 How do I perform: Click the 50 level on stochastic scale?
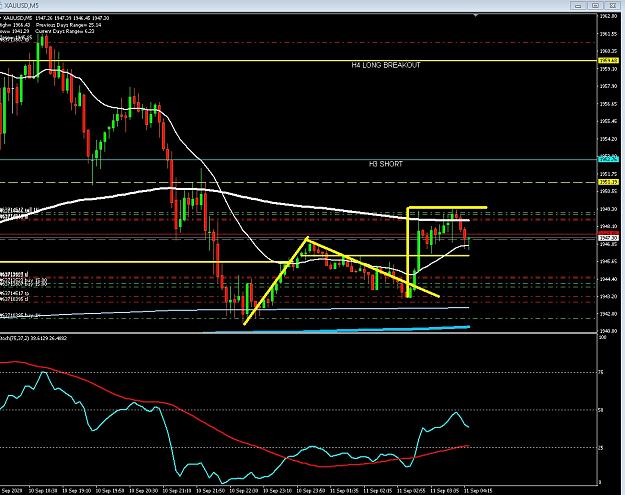(x=602, y=410)
